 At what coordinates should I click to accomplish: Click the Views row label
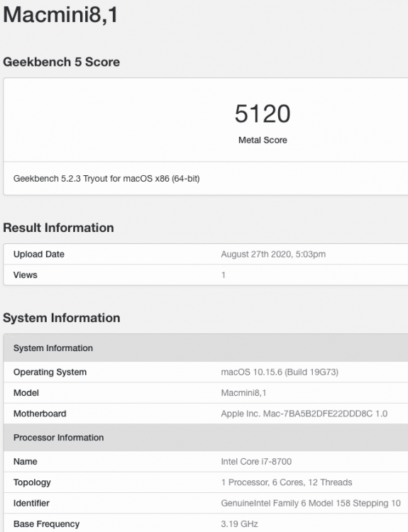(25, 275)
